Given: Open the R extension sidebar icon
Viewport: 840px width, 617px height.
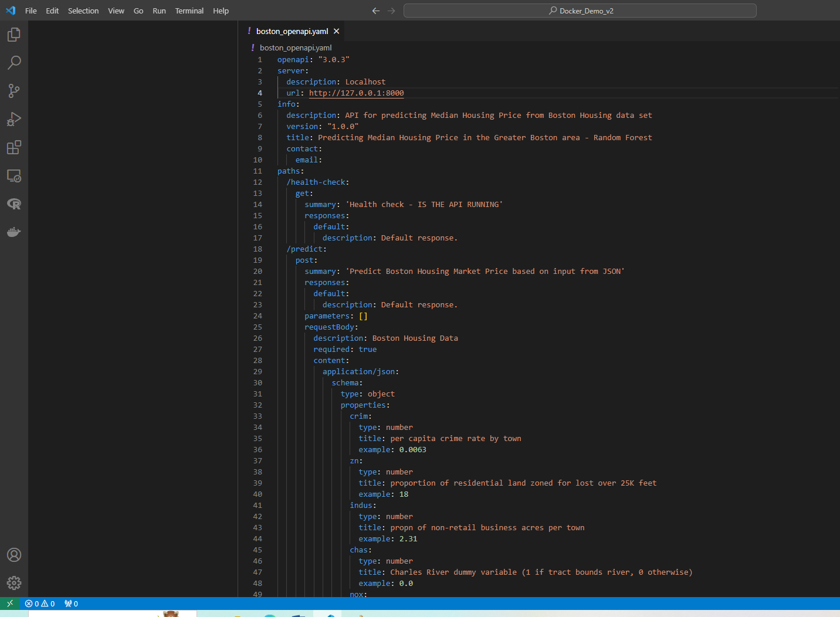Looking at the screenshot, I should 14,204.
